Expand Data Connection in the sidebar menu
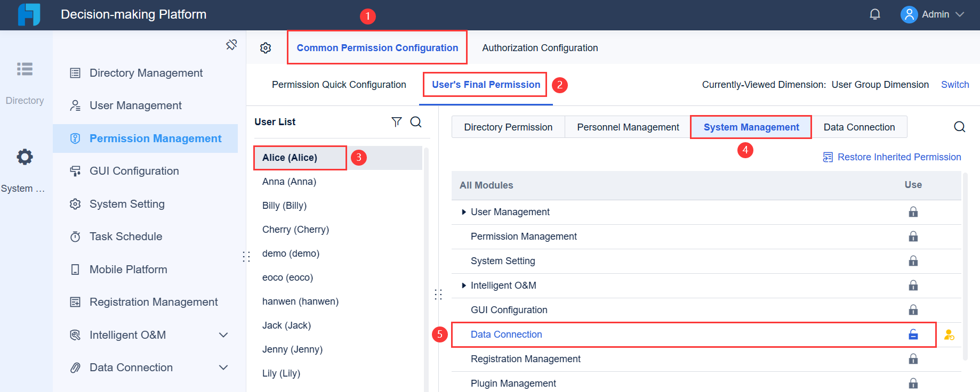Screen dimensions: 980x392 click(x=223, y=367)
